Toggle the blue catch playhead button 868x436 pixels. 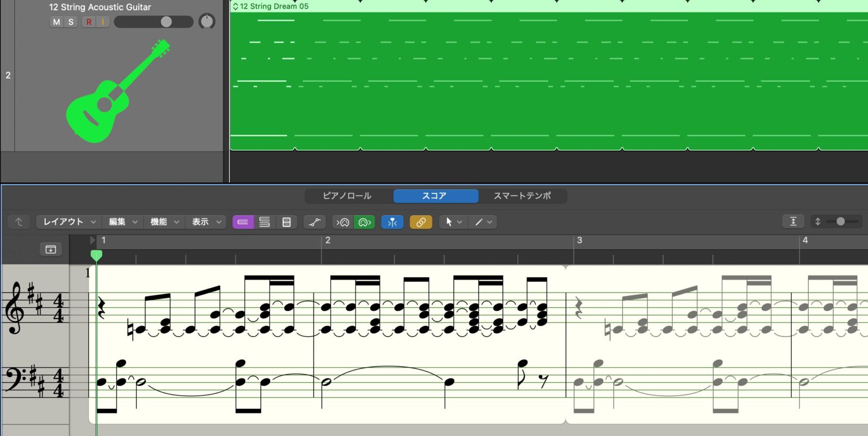click(392, 222)
